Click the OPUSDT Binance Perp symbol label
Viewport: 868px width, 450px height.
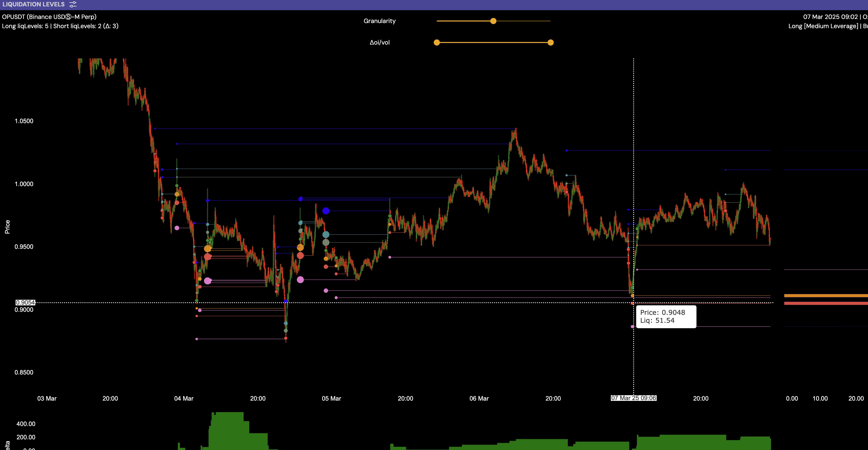(x=49, y=17)
